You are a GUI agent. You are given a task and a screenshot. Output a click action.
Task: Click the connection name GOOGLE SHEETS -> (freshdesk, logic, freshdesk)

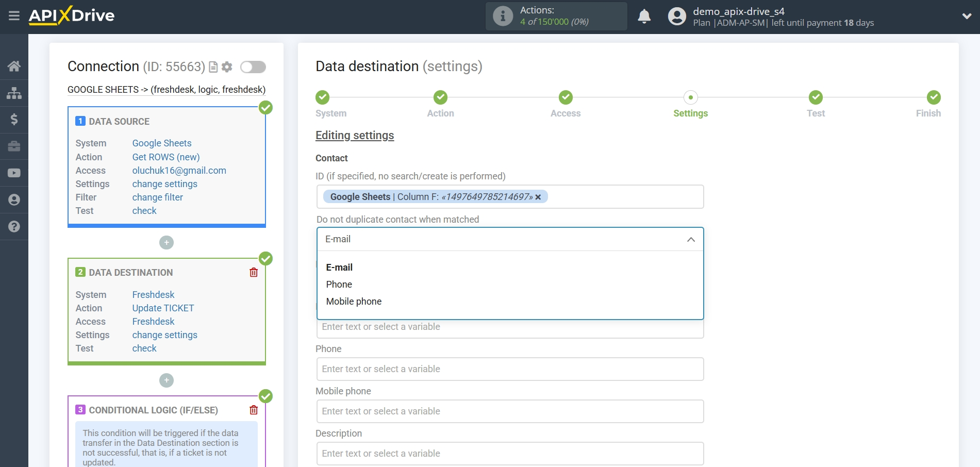pyautogui.click(x=167, y=90)
